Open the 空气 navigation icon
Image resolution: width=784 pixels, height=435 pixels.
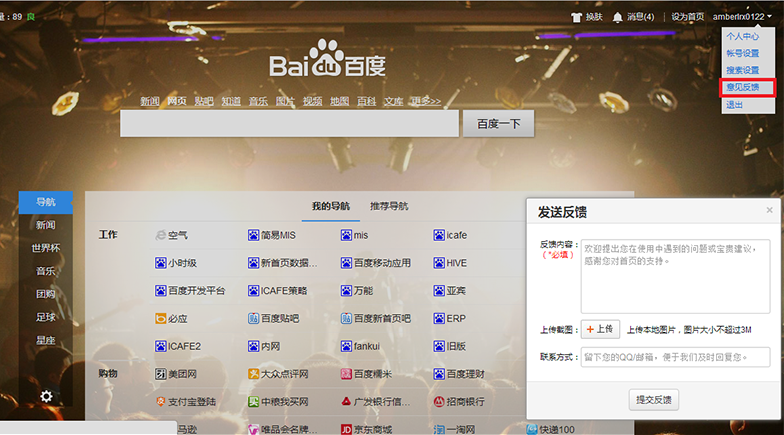click(160, 235)
